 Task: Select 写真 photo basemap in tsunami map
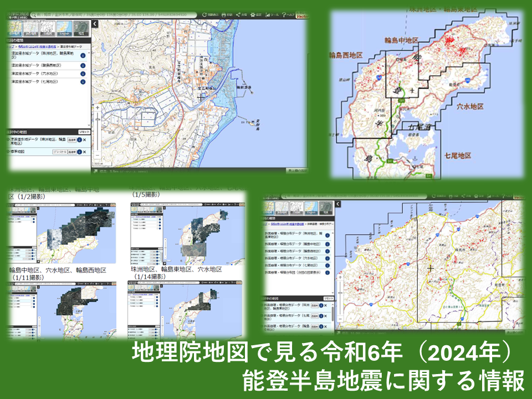[x=81, y=28]
